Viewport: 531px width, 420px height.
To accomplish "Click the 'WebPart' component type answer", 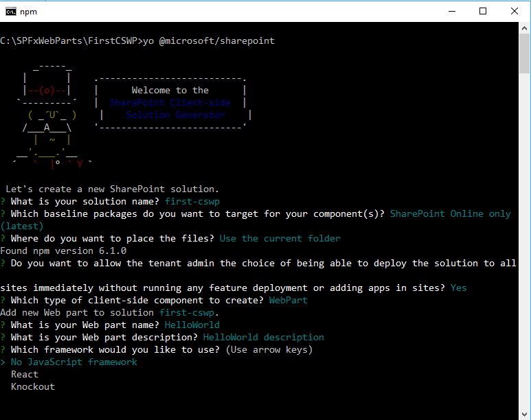I will 288,301.
